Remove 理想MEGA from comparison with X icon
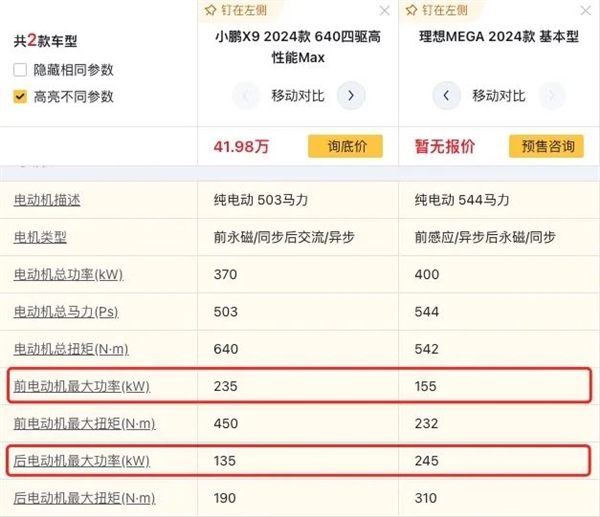This screenshot has height=517, width=600. 586,12
